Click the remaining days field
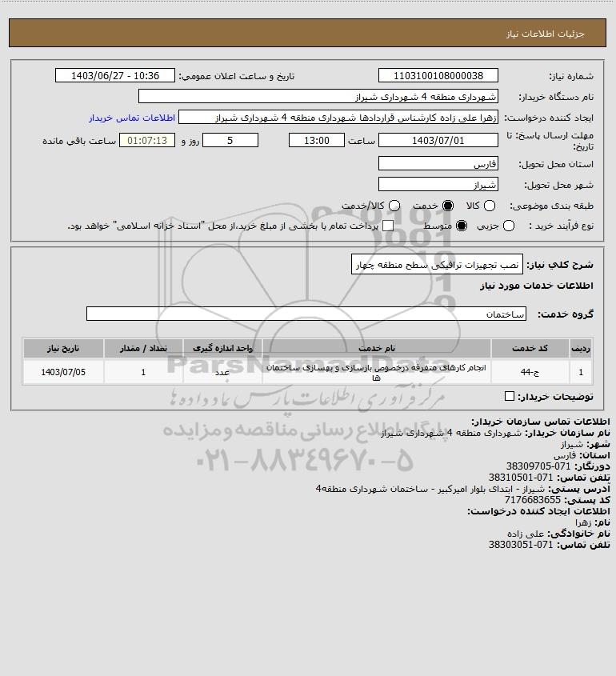616x676 pixels. (x=230, y=140)
